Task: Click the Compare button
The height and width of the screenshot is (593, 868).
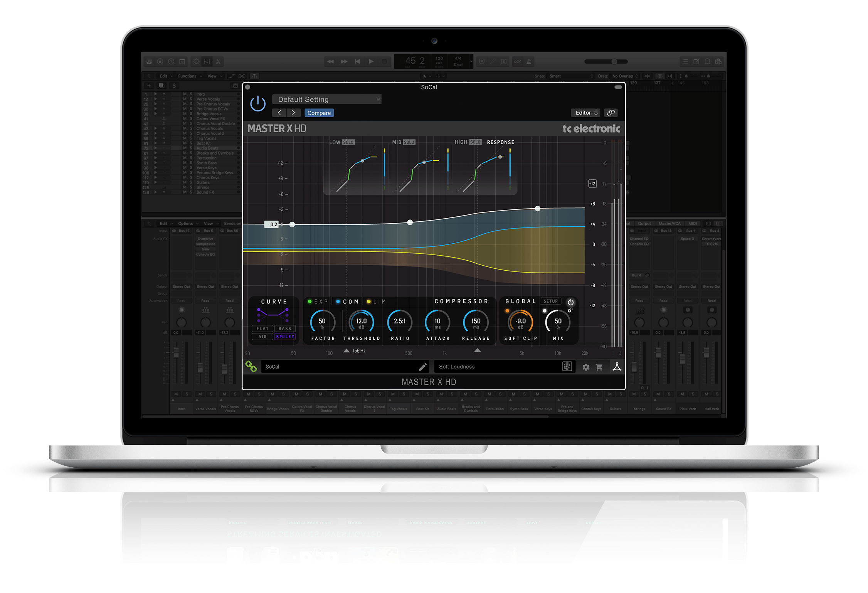Action: pos(319,113)
